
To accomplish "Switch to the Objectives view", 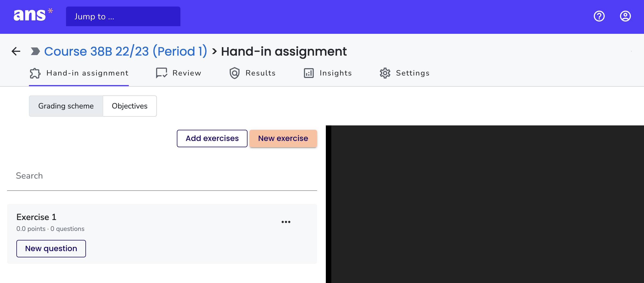I will pos(129,106).
